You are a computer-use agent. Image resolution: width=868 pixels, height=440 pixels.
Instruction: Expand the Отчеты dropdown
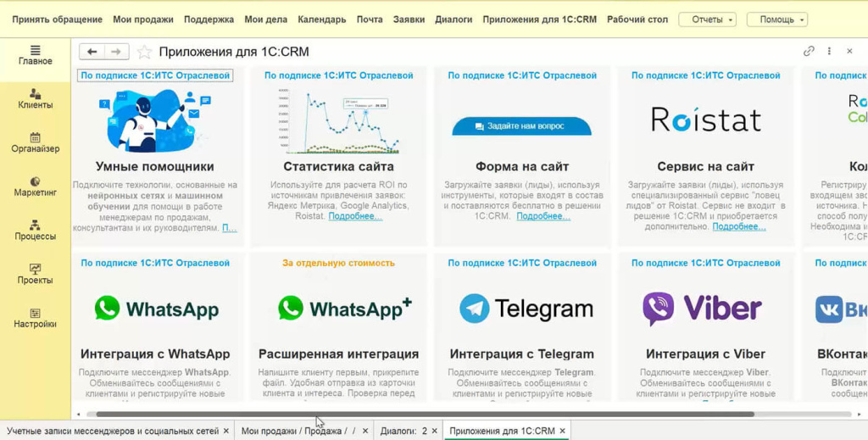click(x=707, y=19)
